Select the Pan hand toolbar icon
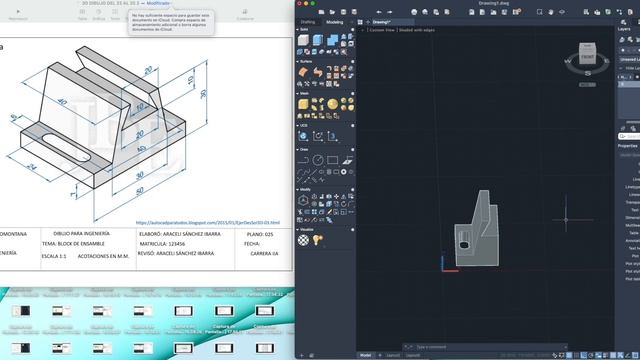Image resolution: width=640 pixels, height=360 pixels. click(551, 12)
